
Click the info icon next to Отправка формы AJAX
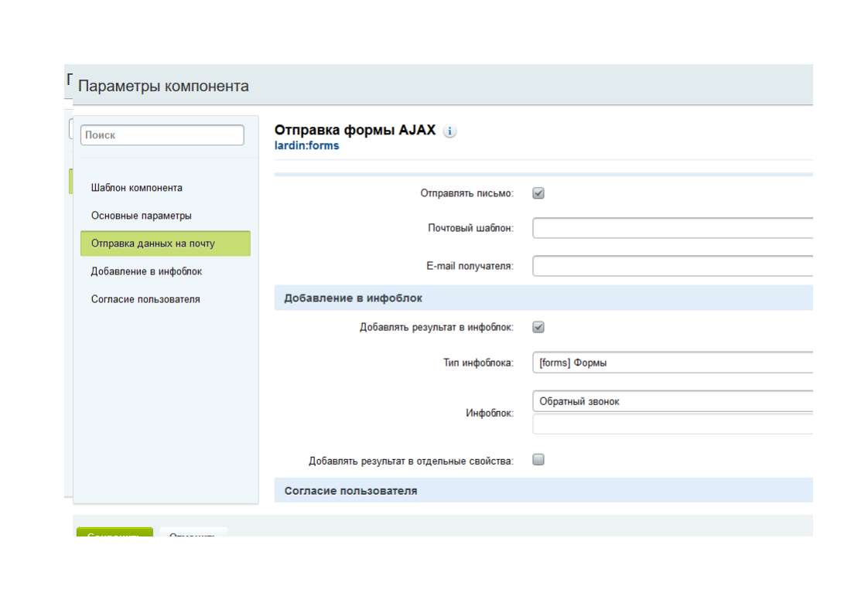pyautogui.click(x=449, y=131)
